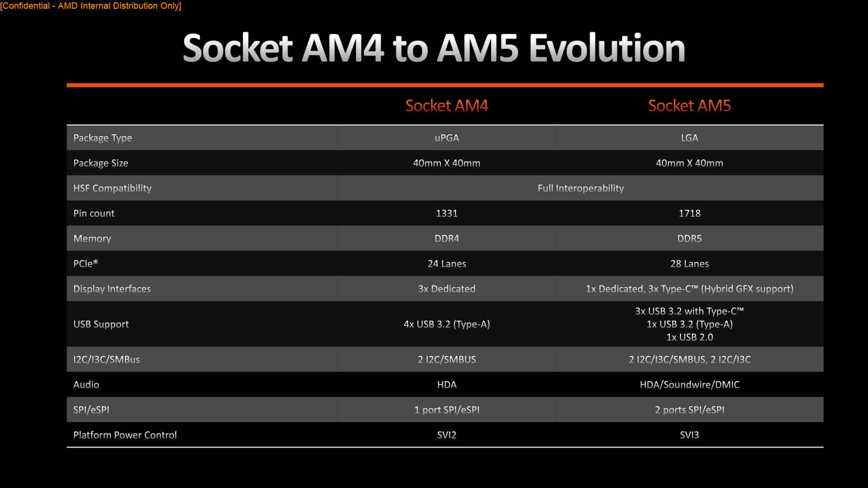The width and height of the screenshot is (868, 488).
Task: Select AM4 pin count value 1331
Action: click(x=447, y=213)
